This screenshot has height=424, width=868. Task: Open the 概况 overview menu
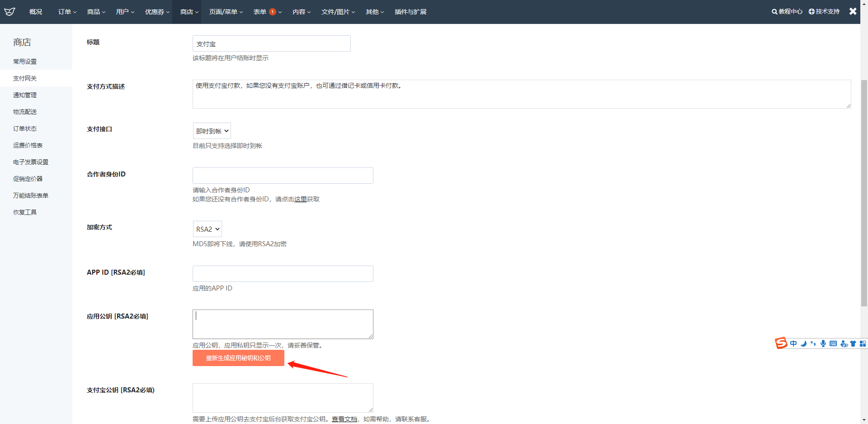coord(36,12)
